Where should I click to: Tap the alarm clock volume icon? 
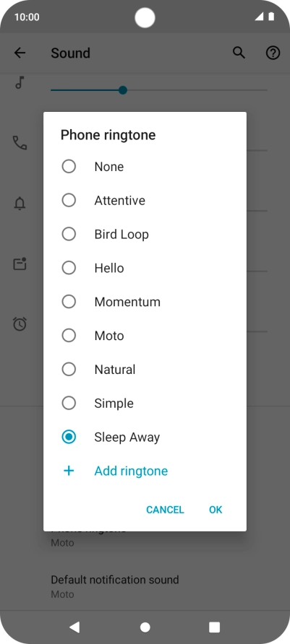coord(20,324)
